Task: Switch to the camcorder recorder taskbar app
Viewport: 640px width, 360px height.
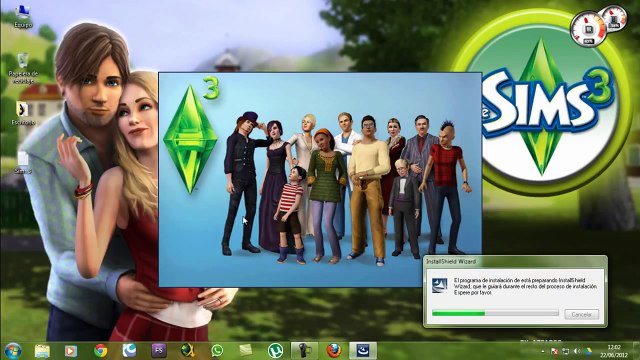Action: point(304,351)
